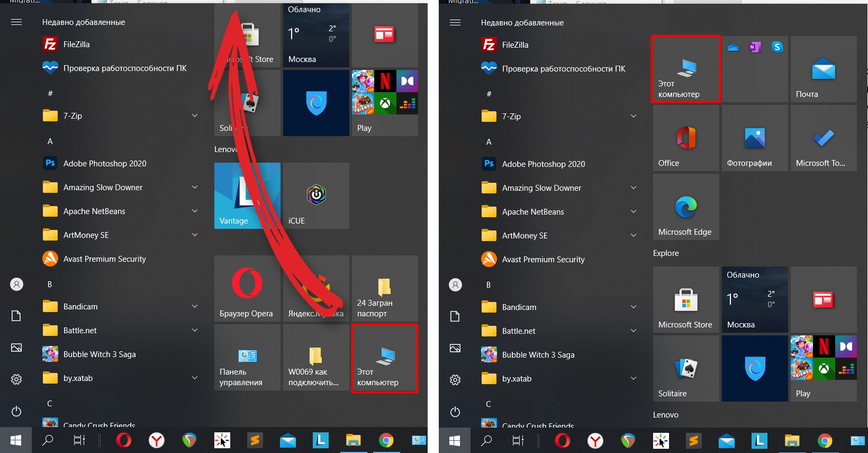Open Search on the left taskbar
This screenshot has height=453, width=868.
pyautogui.click(x=48, y=440)
